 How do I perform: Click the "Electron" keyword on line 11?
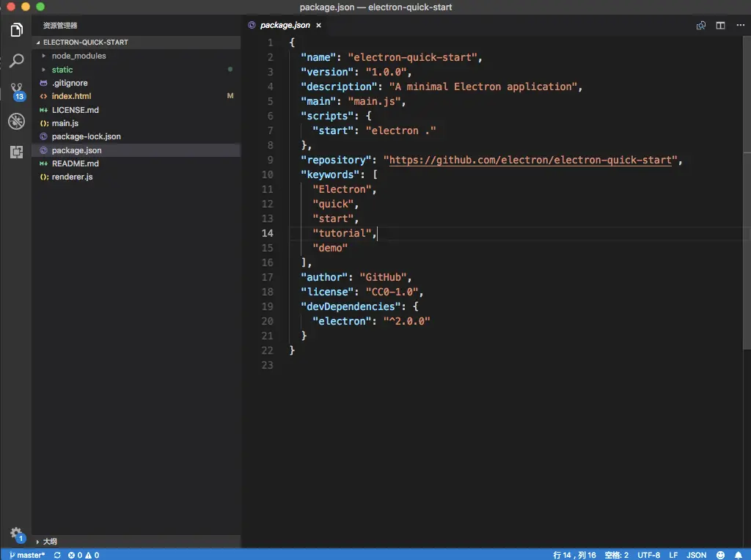pos(342,190)
